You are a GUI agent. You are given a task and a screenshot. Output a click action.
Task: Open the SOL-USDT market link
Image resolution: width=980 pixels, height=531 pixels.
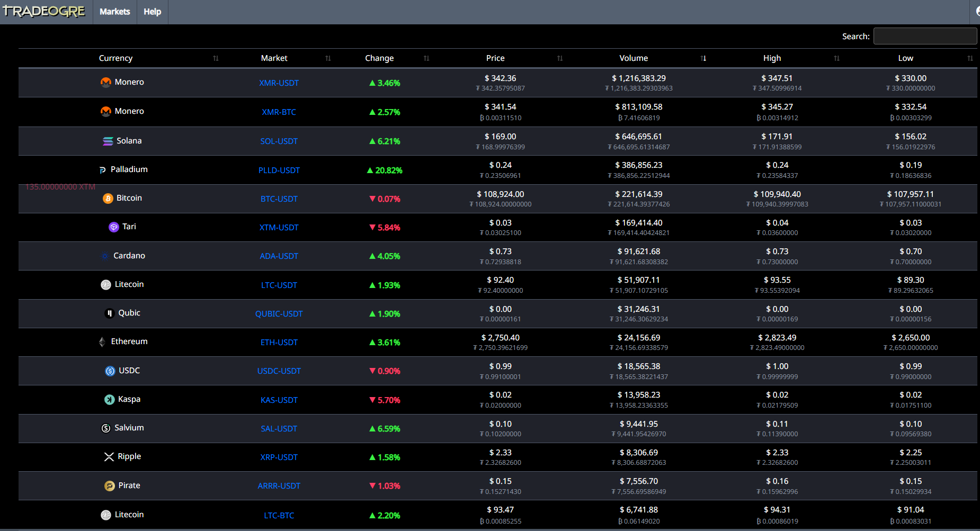tap(279, 141)
